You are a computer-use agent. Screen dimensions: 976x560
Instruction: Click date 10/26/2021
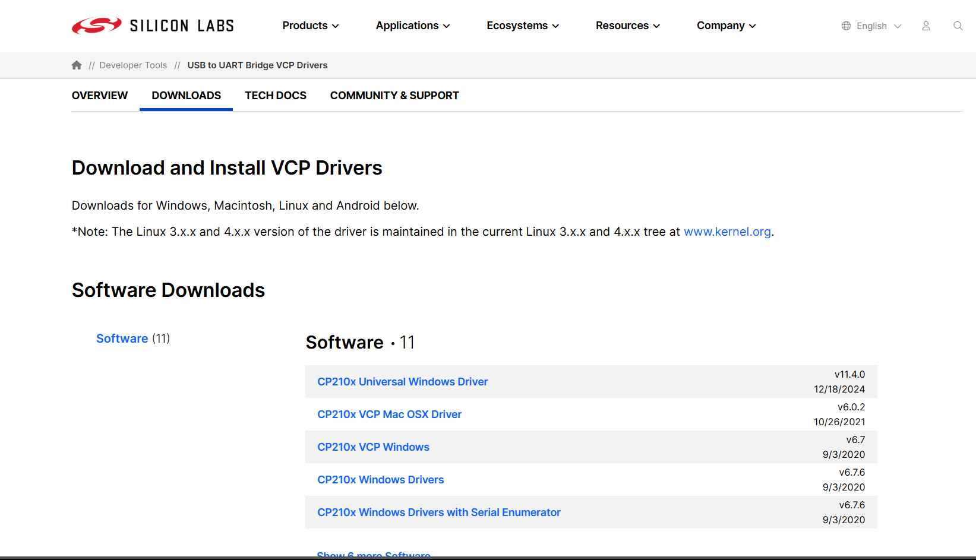point(839,422)
